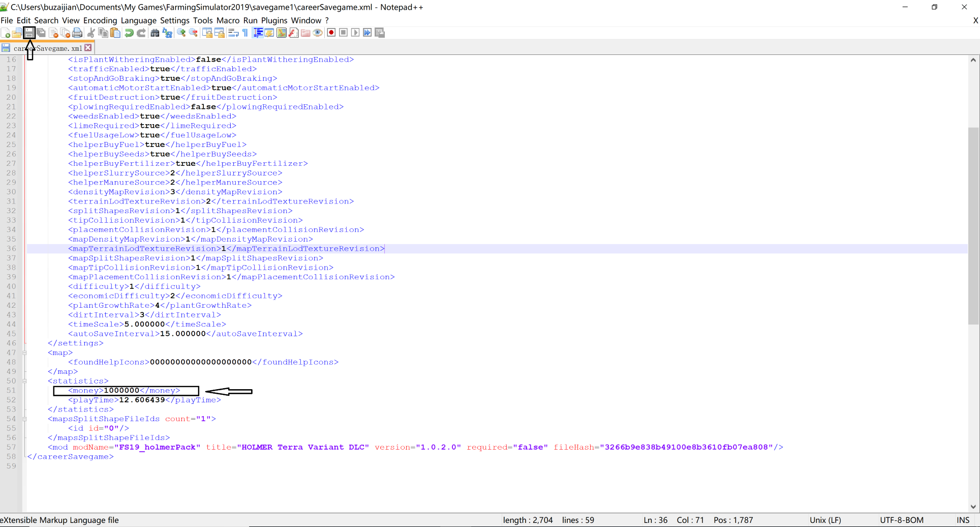This screenshot has height=527, width=980.
Task: Click the Cut scissors icon
Action: (91, 33)
